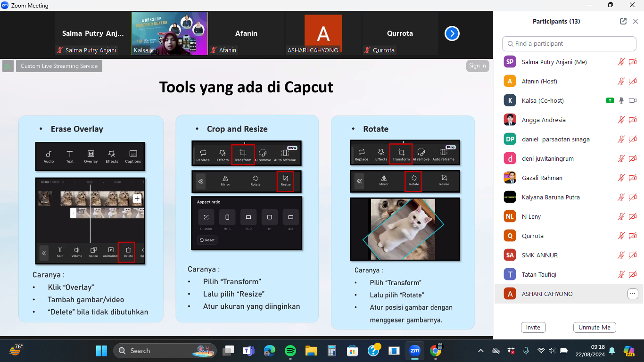Open Google Chrome from the taskbar

436,351
